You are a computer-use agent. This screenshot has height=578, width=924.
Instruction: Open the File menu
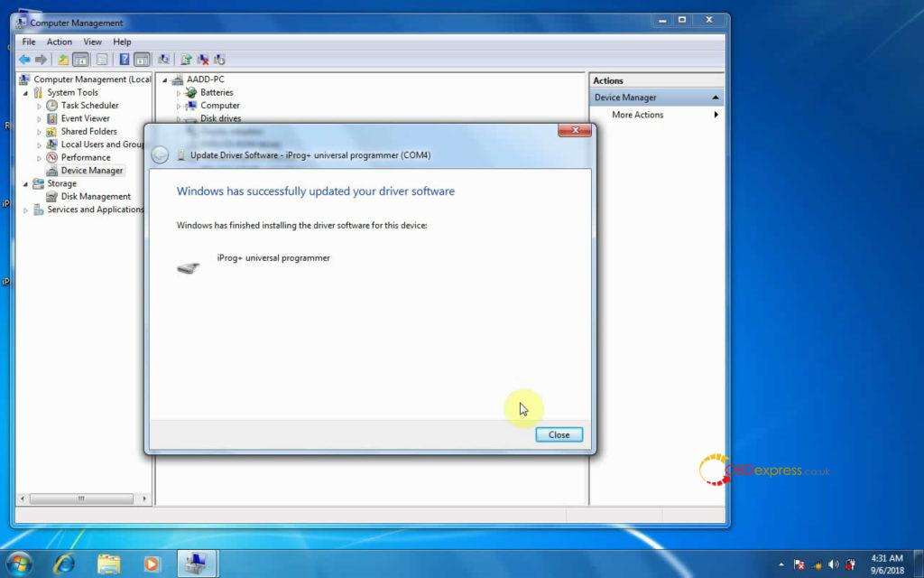[28, 42]
